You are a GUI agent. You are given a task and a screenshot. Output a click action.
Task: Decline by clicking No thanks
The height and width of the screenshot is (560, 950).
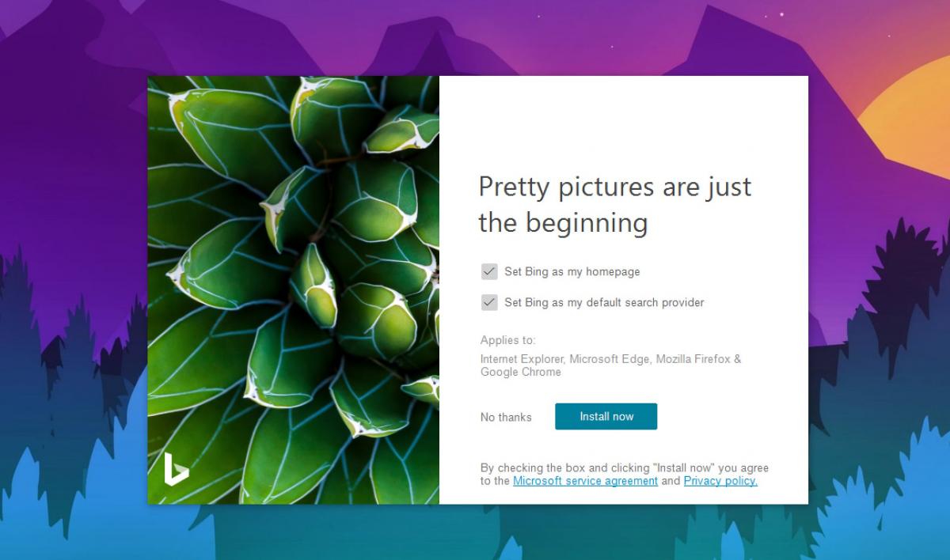click(x=506, y=417)
